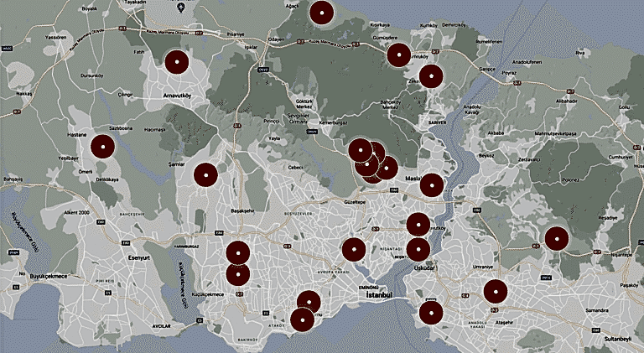Viewport: 644px width, 353px height.
Task: Select the top-left marker in the central cluster
Action: pyautogui.click(x=360, y=150)
